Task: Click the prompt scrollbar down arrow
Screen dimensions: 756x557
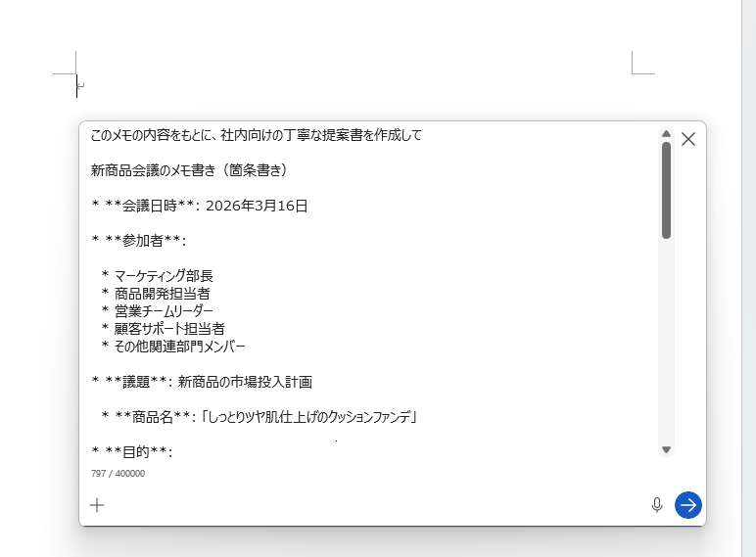Action: pos(666,449)
